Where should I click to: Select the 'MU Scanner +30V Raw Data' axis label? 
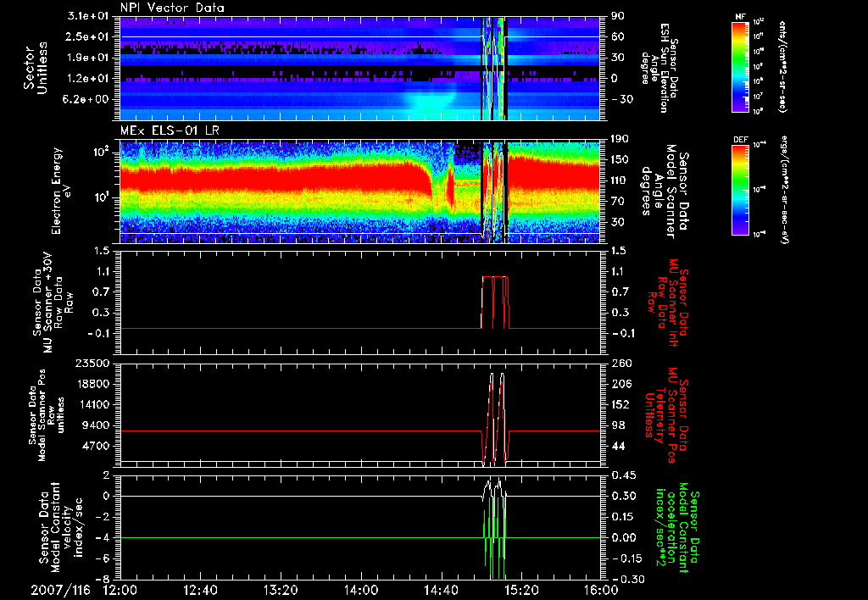pyautogui.click(x=53, y=303)
